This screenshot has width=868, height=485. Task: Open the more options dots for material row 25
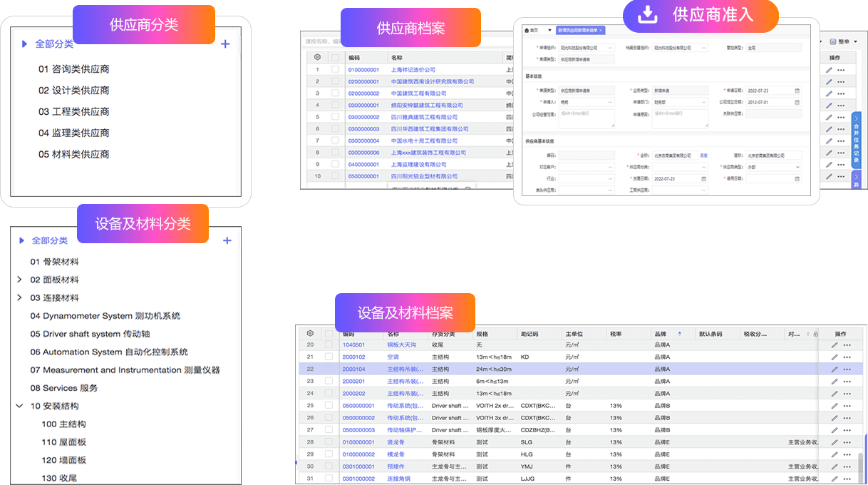point(847,406)
